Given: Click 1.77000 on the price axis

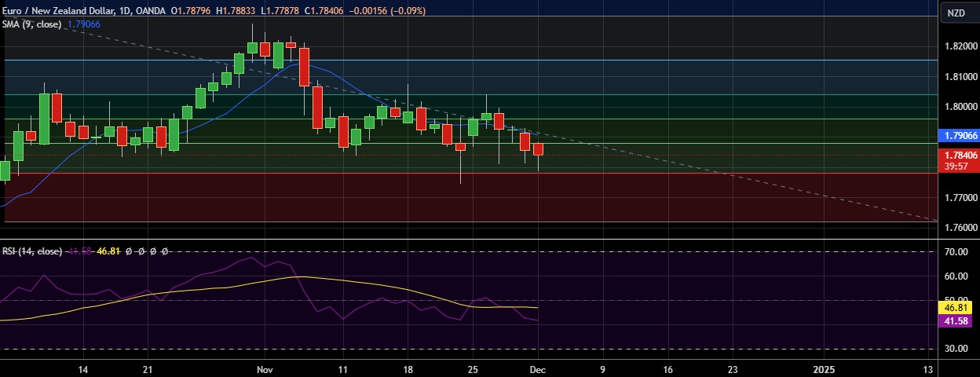Looking at the screenshot, I should [960, 197].
